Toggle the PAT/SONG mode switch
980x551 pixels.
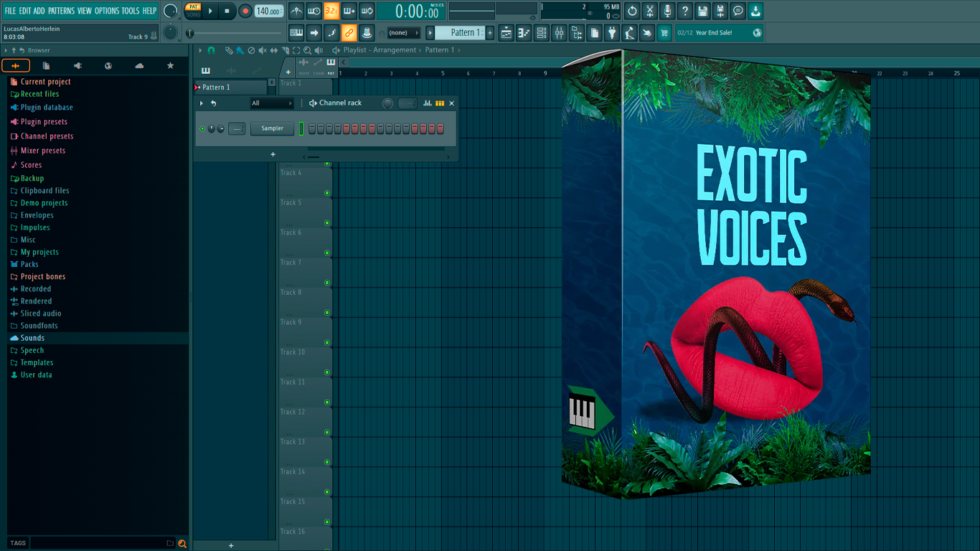[193, 11]
